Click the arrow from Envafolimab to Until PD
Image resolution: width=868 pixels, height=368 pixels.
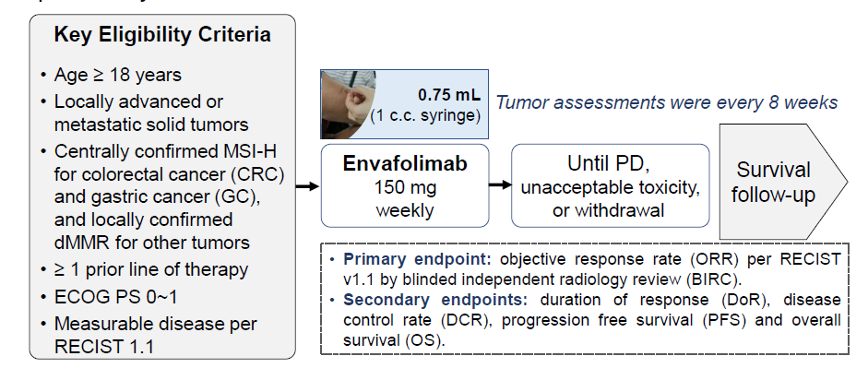(x=501, y=184)
